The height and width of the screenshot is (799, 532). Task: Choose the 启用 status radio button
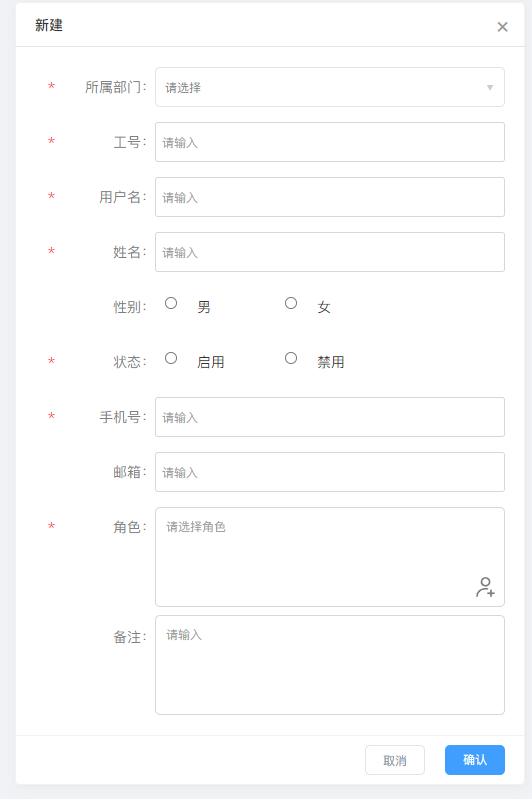(171, 358)
